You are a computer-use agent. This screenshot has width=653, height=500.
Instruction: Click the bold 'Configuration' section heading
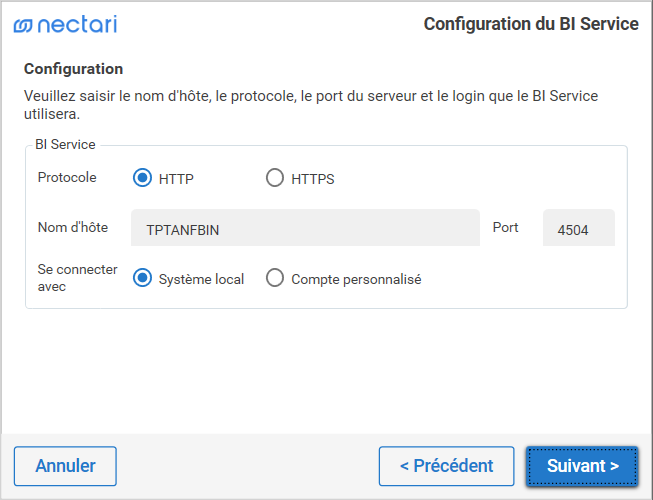pos(73,69)
